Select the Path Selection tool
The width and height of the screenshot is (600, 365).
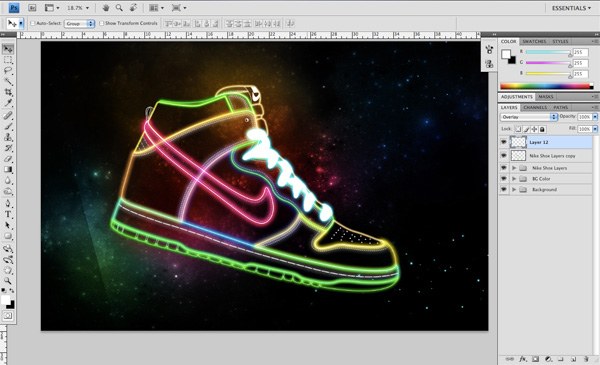pos(8,225)
